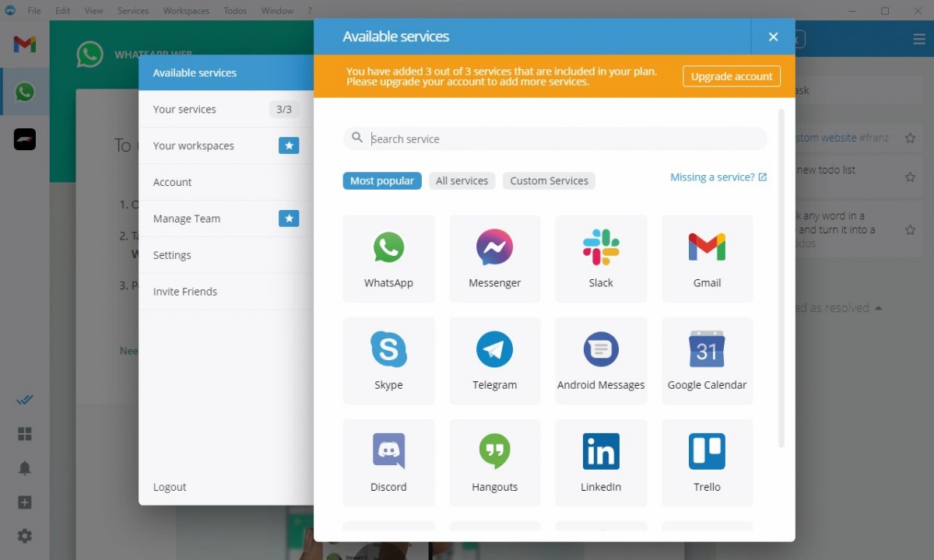Click the premium star badge beside Your workspaces
Screen dimensions: 934x560
click(289, 145)
